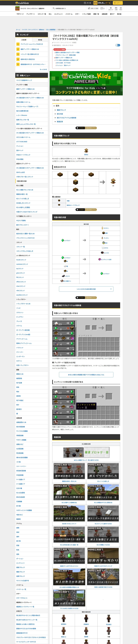Click the イカスミ ink sac item

tap(66, 276)
